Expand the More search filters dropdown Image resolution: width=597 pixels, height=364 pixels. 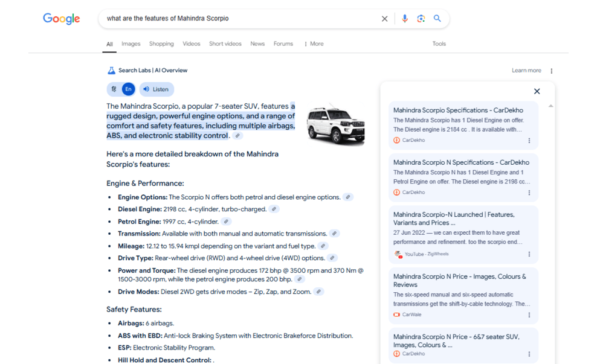tap(314, 44)
